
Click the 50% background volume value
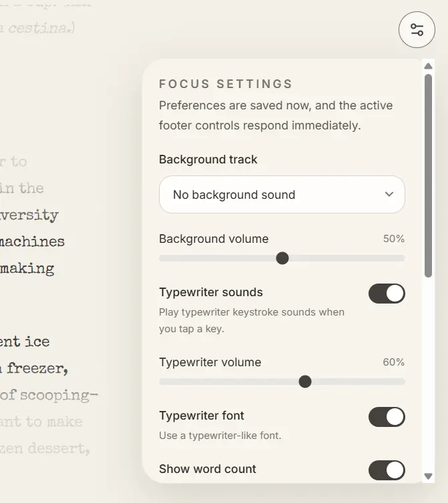tap(394, 239)
